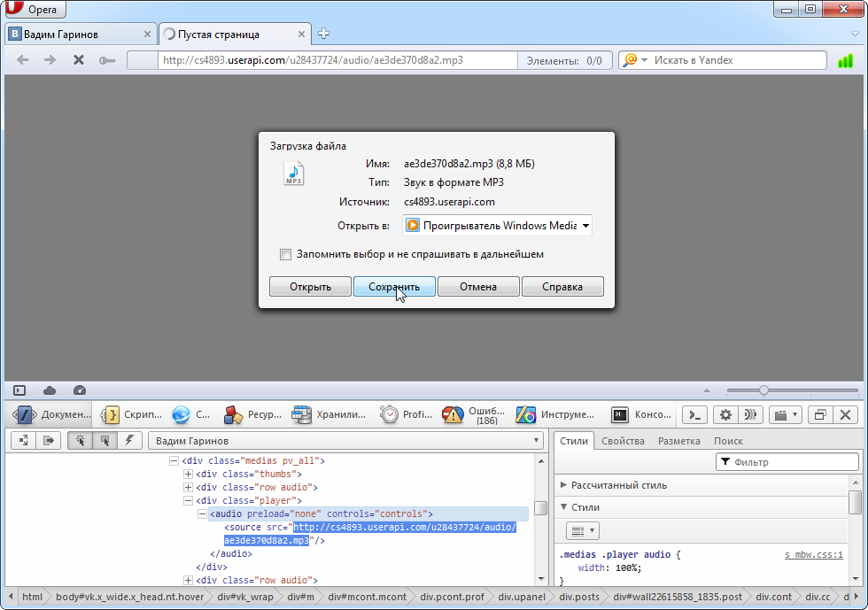Image resolution: width=868 pixels, height=610 pixels.
Task: Click the MP3 file icon in dialog
Action: [x=293, y=174]
